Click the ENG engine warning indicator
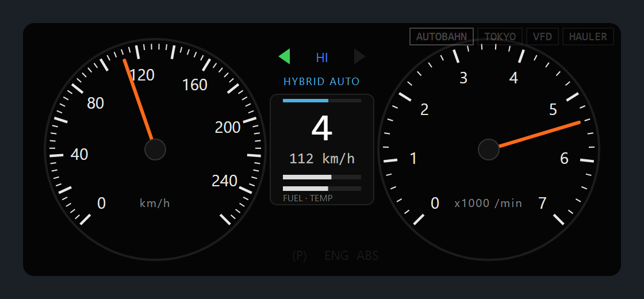The width and height of the screenshot is (644, 299). tap(336, 256)
